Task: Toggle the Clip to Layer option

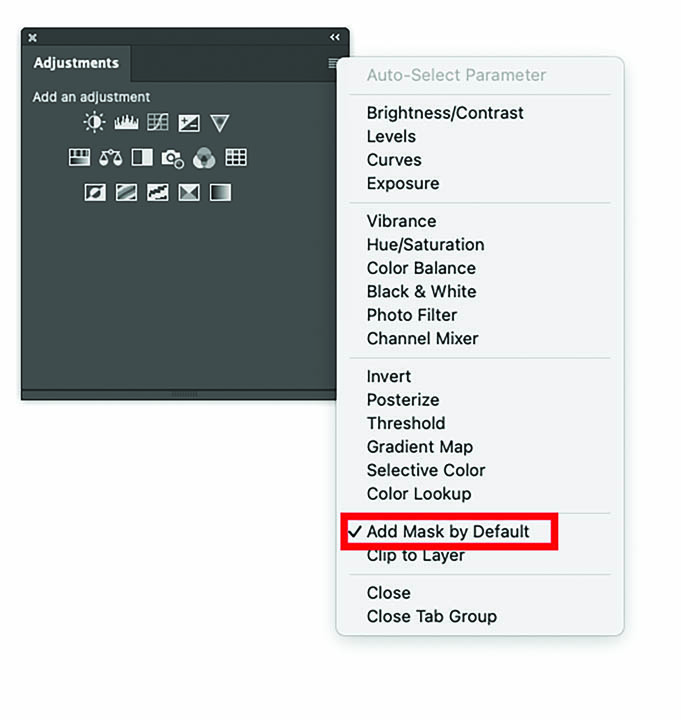Action: tap(415, 556)
